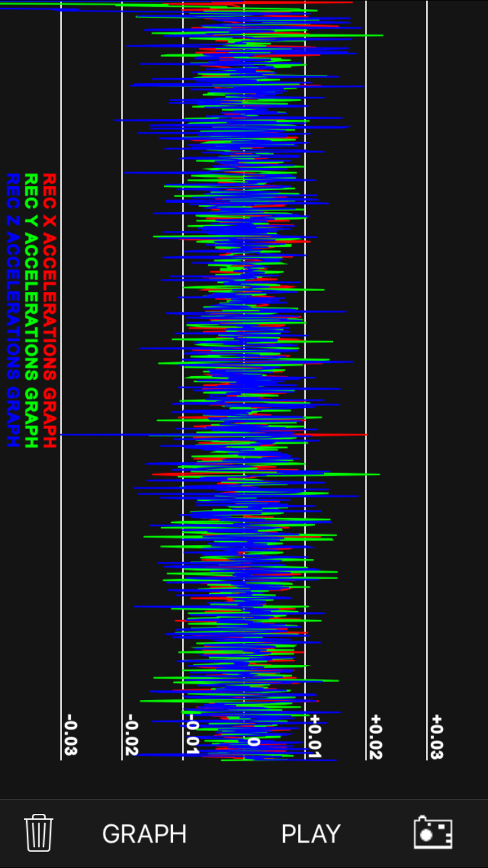Select the blue REC Z ACCELERATIONS GRAPH legend
The width and height of the screenshot is (488, 868).
13,310
